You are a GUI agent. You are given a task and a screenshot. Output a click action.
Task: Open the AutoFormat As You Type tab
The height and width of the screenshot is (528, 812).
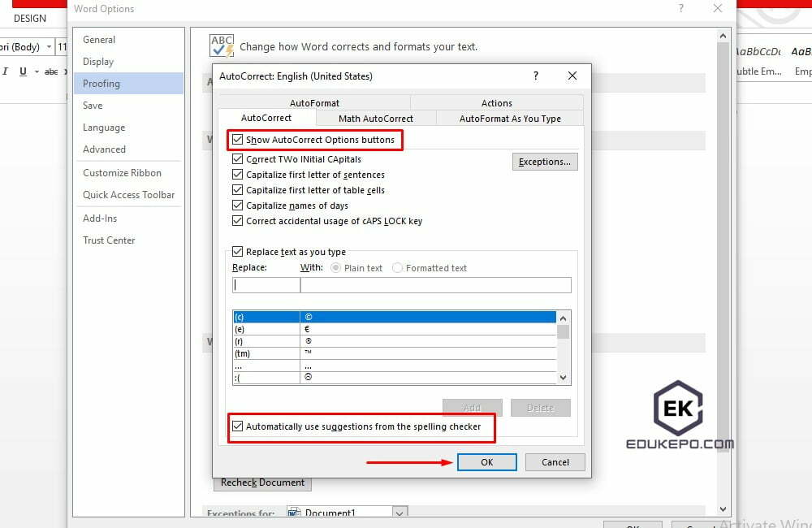510,119
